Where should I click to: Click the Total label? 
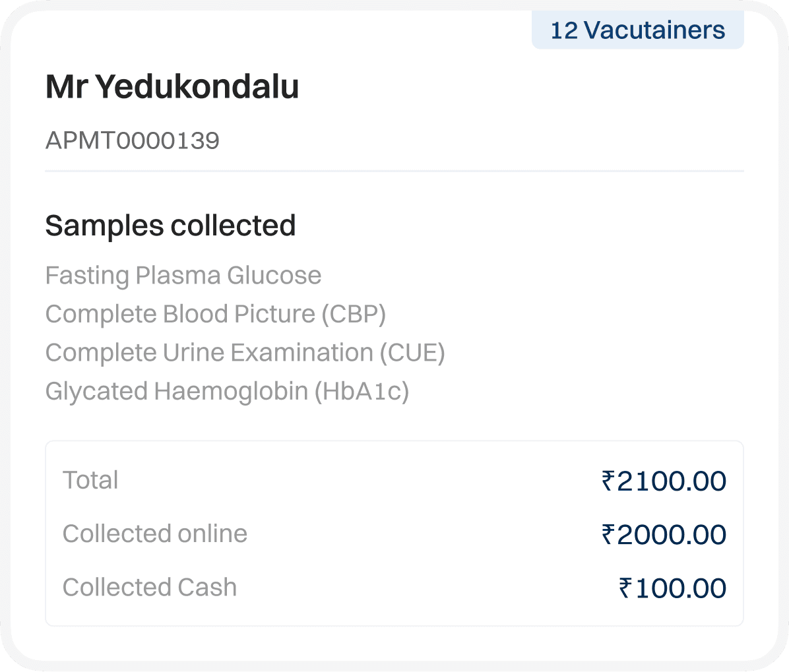click(90, 480)
